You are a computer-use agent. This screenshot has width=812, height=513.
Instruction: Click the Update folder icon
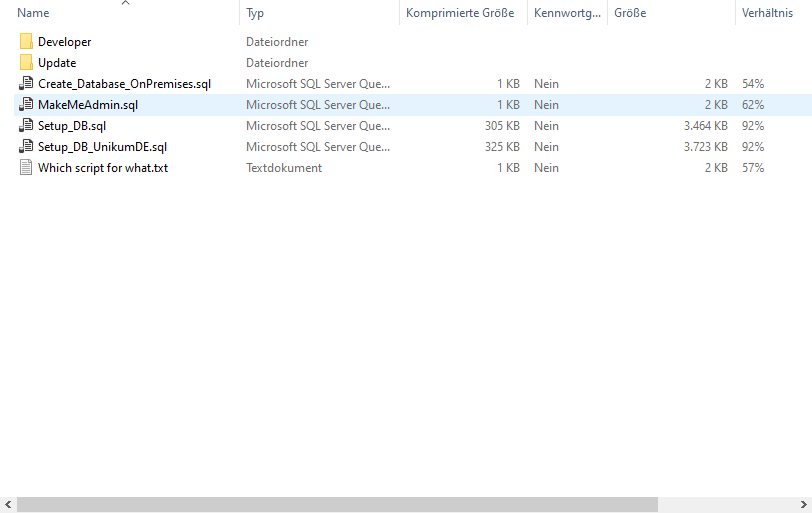[x=26, y=63]
